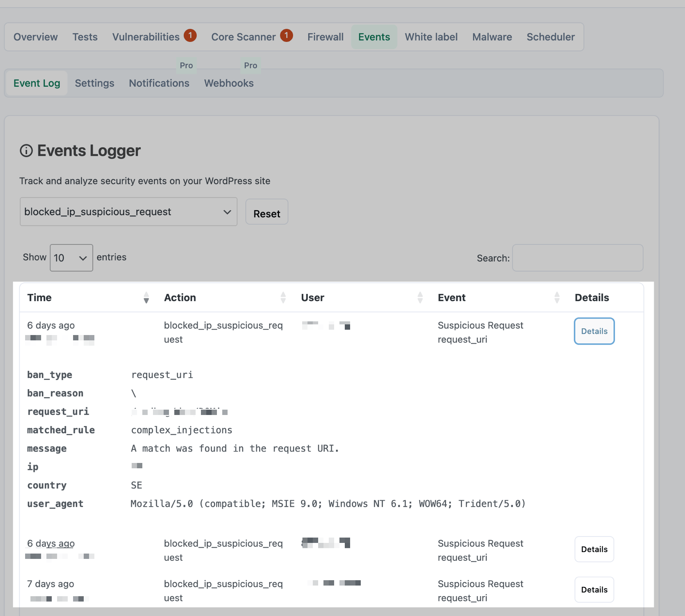This screenshot has width=685, height=616.
Task: Open the Settings sub-tab
Action: (94, 83)
